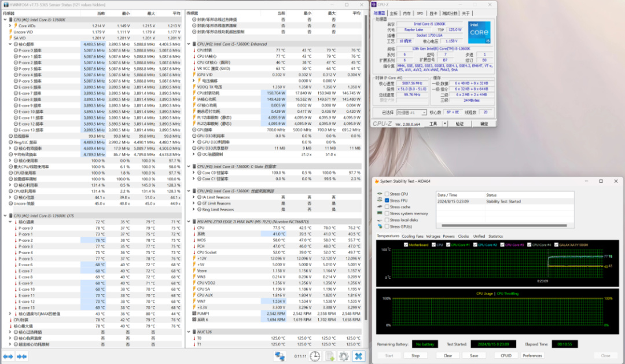
Task: Open HWiNFO sensor settings gear icon
Action: click(344, 356)
